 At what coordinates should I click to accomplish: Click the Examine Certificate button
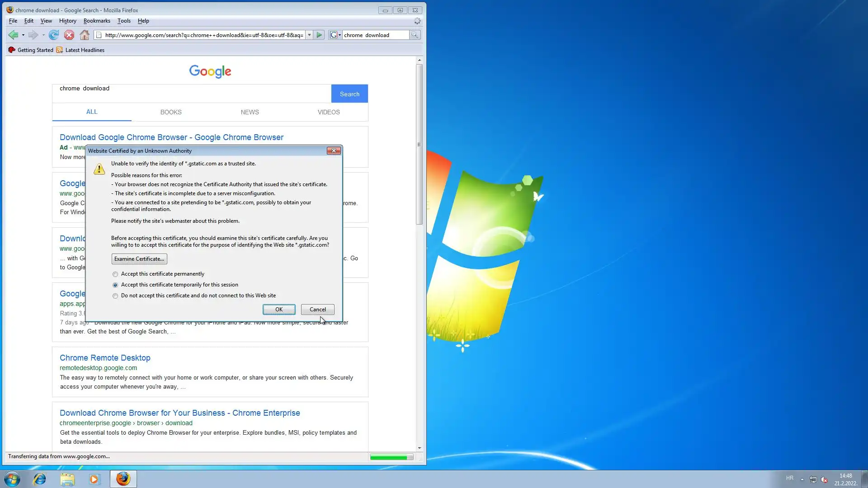pyautogui.click(x=139, y=259)
